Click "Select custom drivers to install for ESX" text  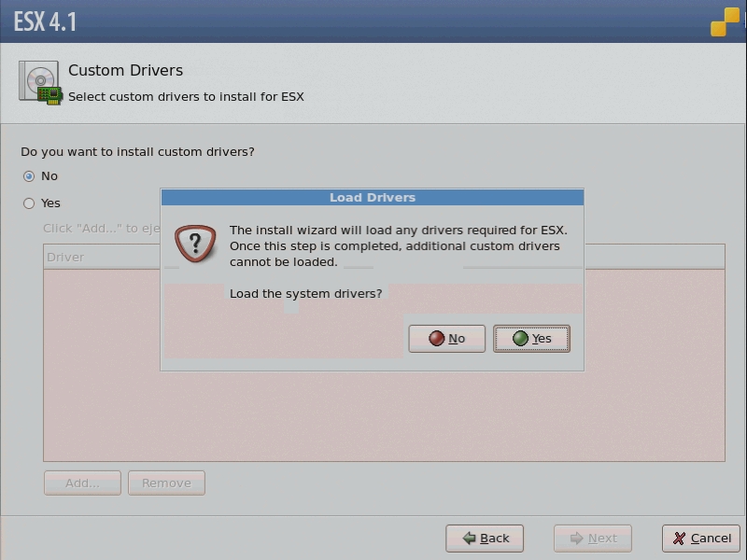[186, 97]
